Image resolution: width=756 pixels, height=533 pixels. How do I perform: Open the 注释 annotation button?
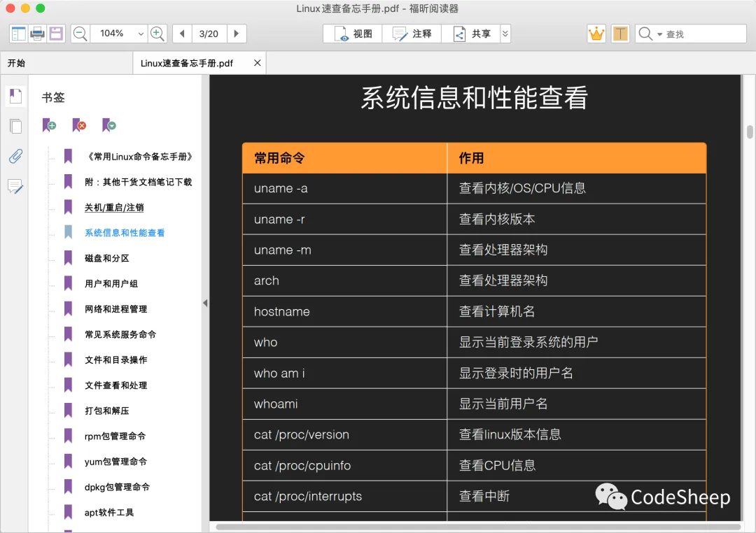pos(412,34)
